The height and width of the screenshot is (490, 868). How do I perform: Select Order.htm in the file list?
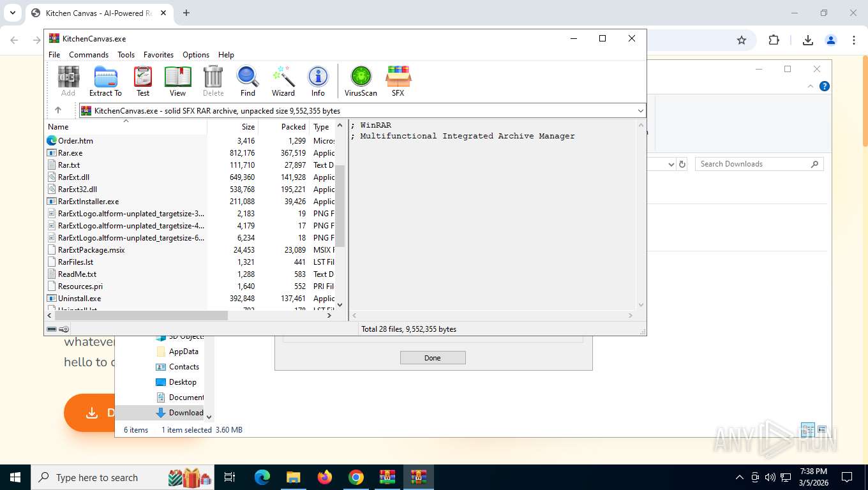coord(75,140)
